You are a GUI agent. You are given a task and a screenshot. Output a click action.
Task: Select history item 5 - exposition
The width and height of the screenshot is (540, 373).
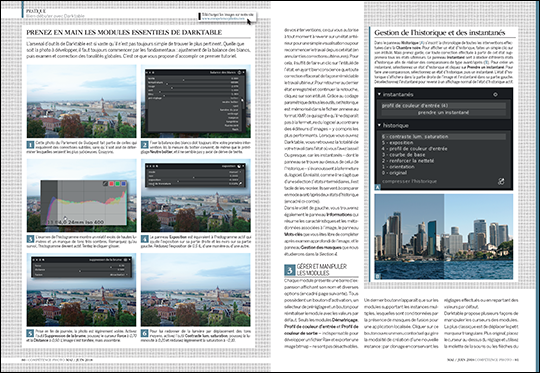[x=397, y=143]
